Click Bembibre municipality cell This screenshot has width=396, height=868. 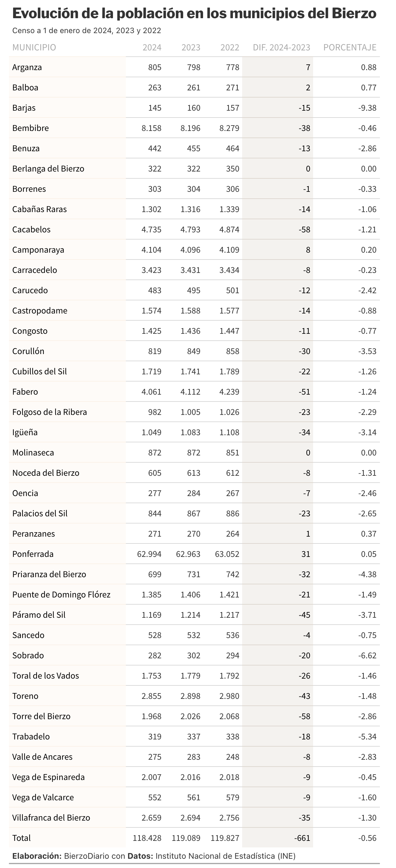click(31, 128)
